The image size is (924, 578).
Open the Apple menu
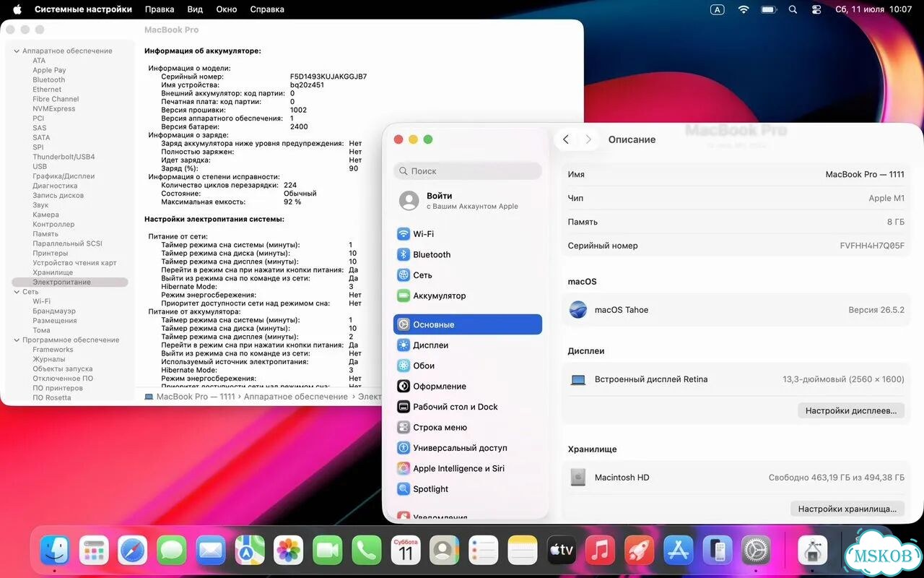click(x=17, y=9)
